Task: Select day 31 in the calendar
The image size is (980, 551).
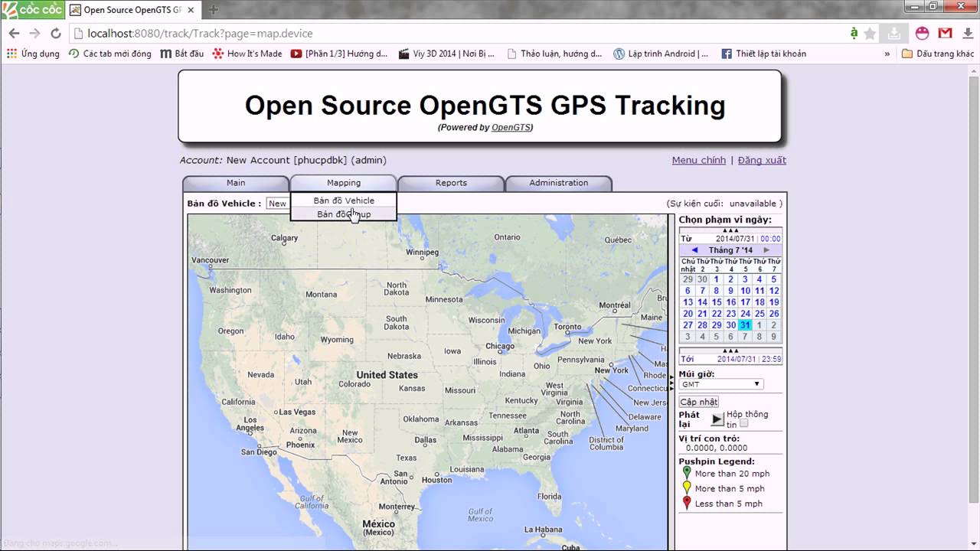Action: (745, 325)
